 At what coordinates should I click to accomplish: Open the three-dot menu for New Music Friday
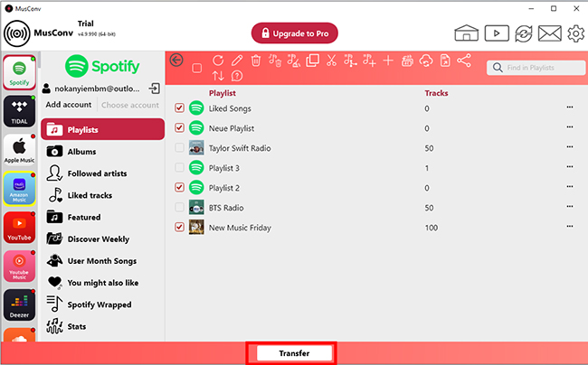(x=570, y=226)
